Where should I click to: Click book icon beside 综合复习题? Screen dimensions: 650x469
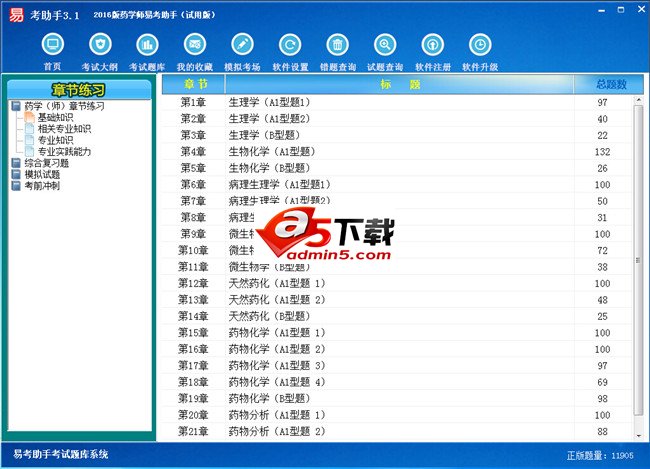[16, 163]
